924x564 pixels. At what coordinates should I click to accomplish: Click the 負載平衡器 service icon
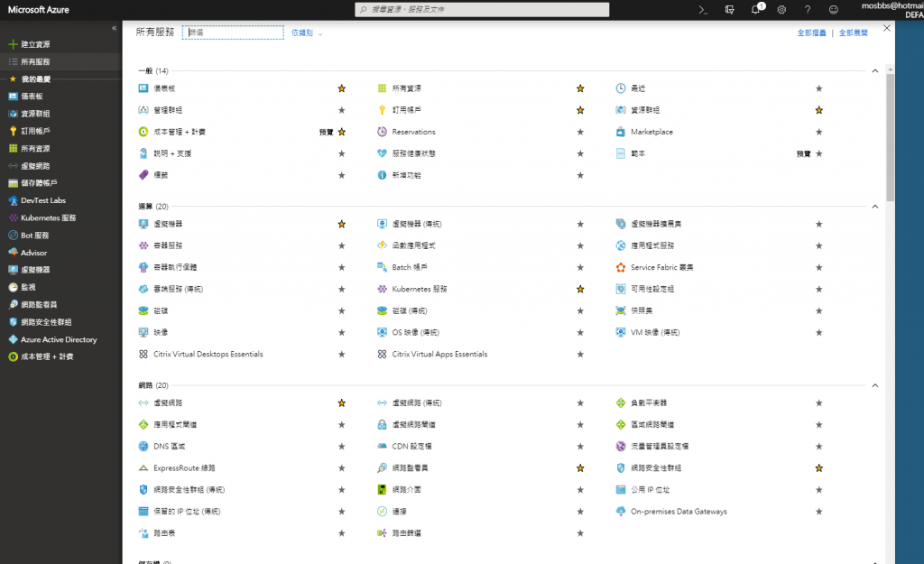click(621, 403)
